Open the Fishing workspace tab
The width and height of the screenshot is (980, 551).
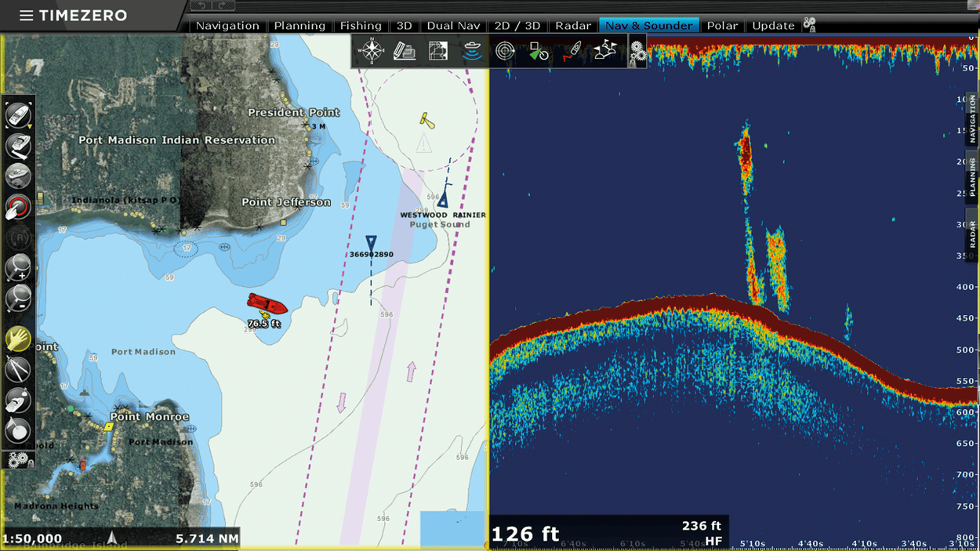(361, 25)
